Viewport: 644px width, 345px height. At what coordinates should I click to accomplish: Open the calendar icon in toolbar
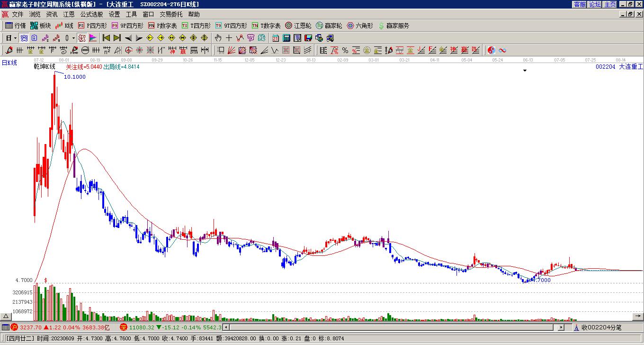tap(275, 38)
